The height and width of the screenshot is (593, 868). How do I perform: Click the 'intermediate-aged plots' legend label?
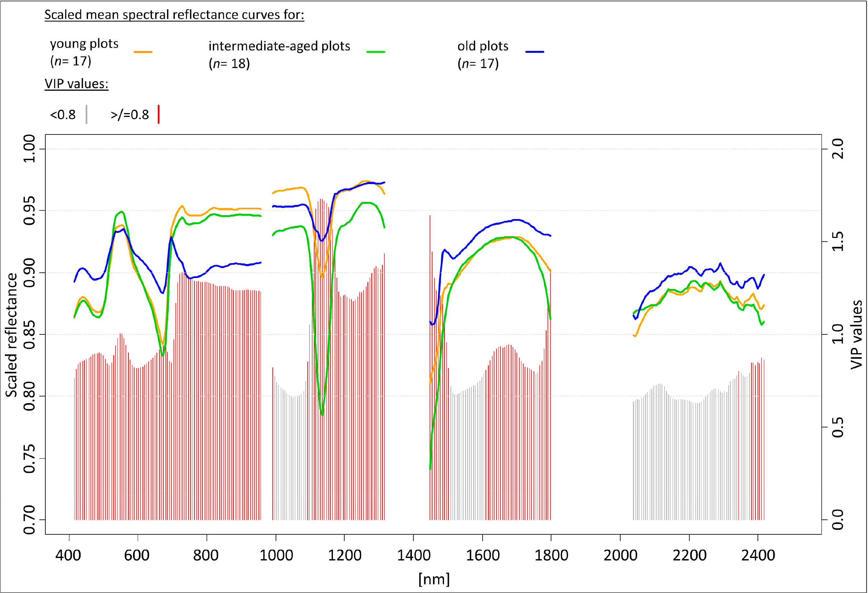[279, 46]
